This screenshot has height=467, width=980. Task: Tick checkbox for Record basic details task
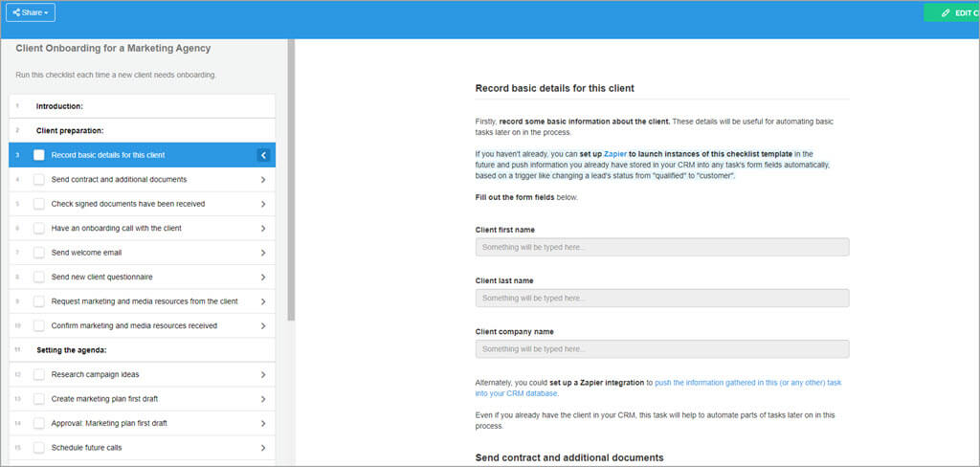point(39,155)
